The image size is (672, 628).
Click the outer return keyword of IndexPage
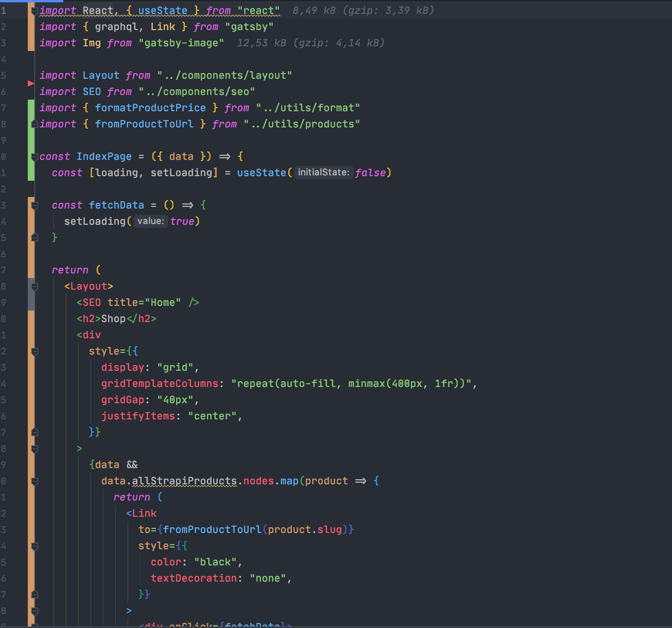click(70, 270)
